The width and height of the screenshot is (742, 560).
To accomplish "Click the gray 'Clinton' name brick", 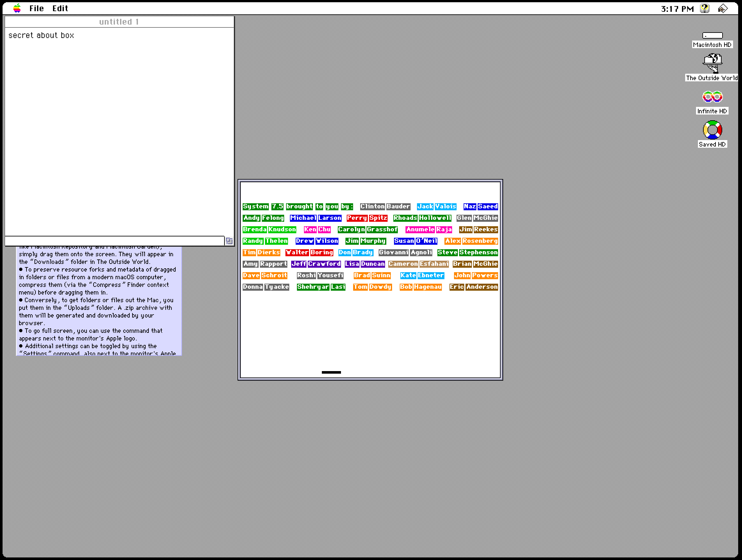I will point(372,206).
